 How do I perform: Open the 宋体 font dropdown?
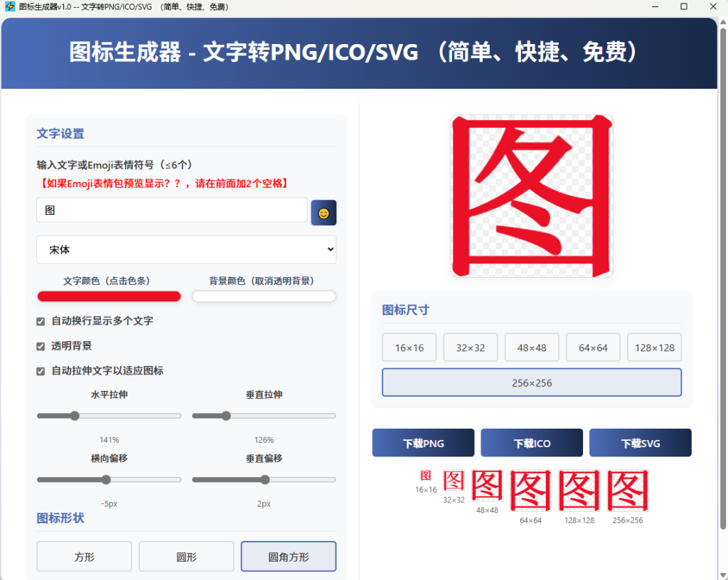186,249
